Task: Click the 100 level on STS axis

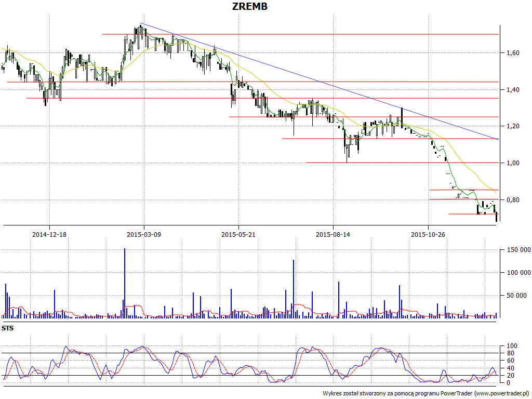Action: (512, 346)
